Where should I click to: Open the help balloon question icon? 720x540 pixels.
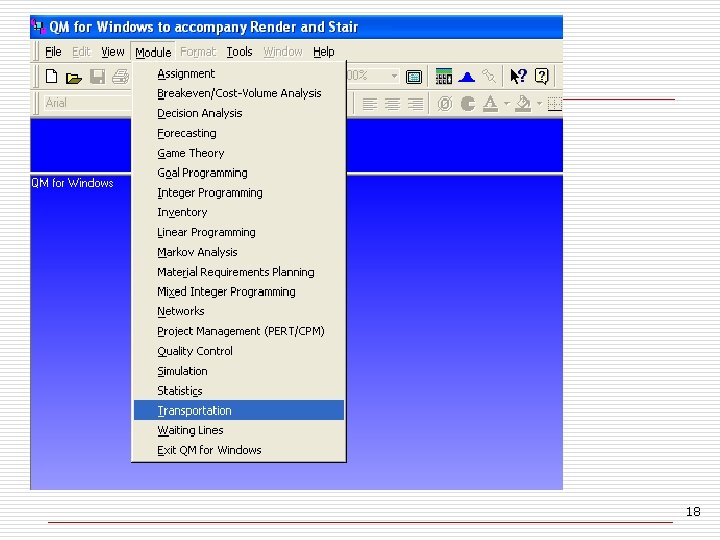point(542,76)
